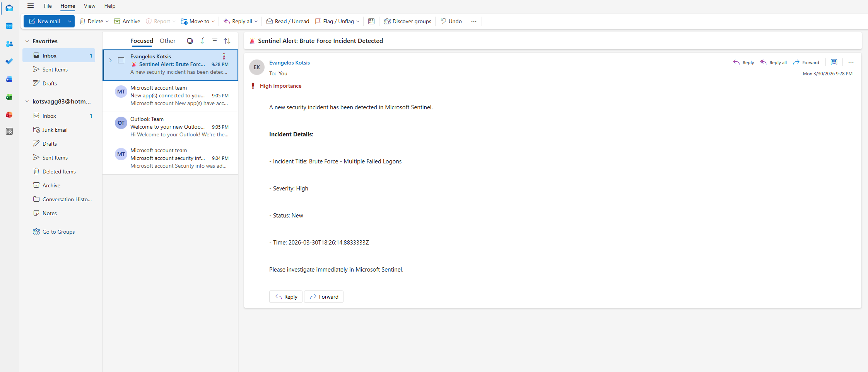Expand the Evangelos Kotsis conversation thread

[110, 60]
